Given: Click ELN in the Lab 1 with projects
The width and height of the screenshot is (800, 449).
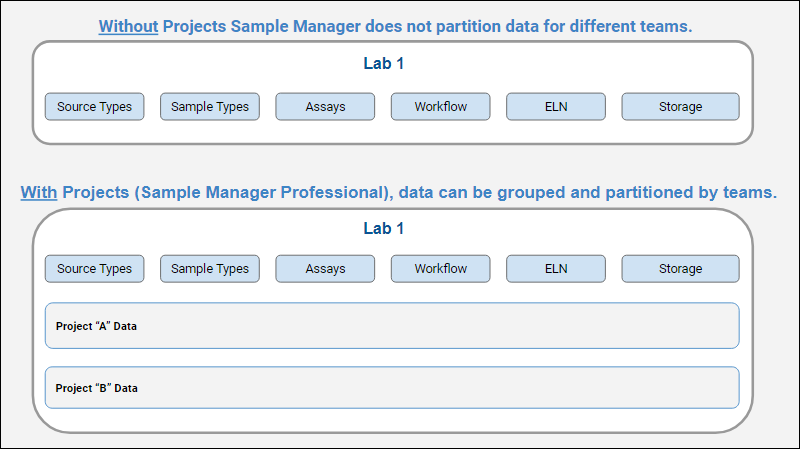Looking at the screenshot, I should pyautogui.click(x=556, y=268).
